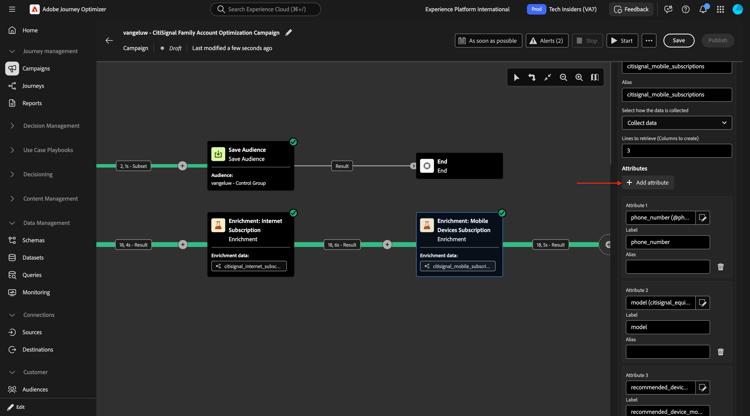Click the Adobe Journey Optimizer logo
Viewport: 750px width, 416px height.
pos(34,9)
